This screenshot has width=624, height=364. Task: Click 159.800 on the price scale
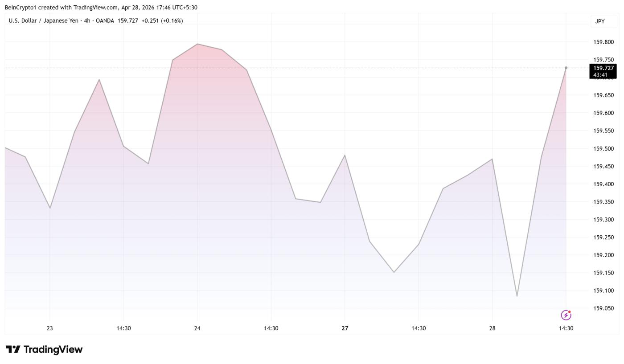[603, 42]
